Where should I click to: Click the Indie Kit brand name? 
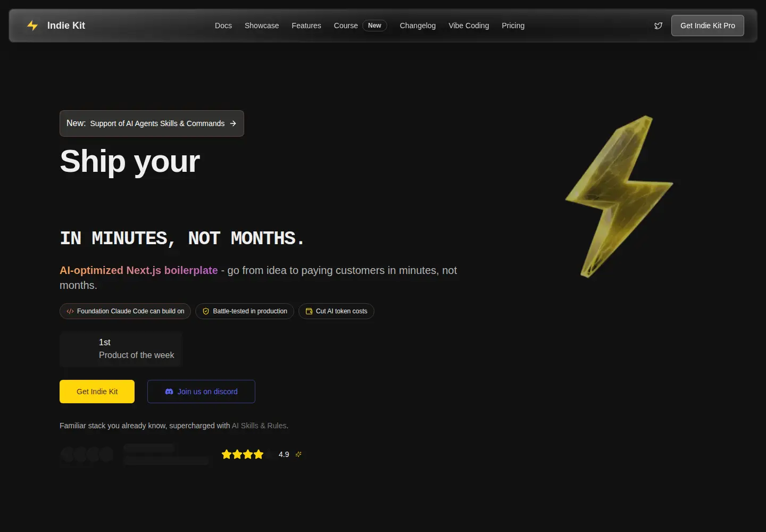coord(66,26)
